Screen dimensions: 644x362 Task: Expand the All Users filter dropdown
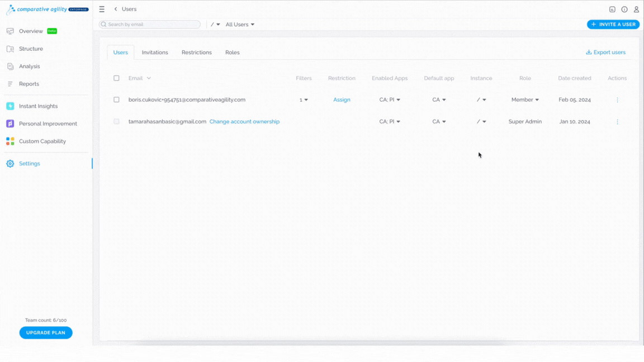(x=240, y=24)
